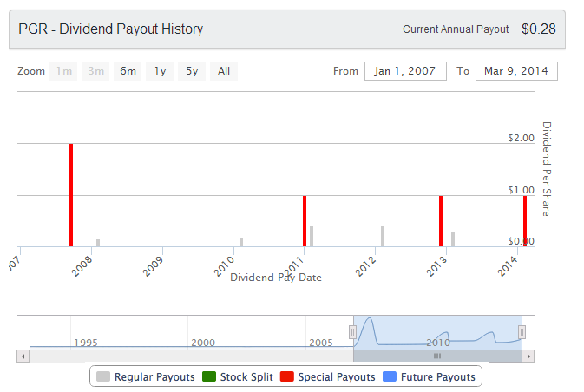The width and height of the screenshot is (584, 392).
Task: Click the gray regular payout bar at 2013
Action: (453, 239)
